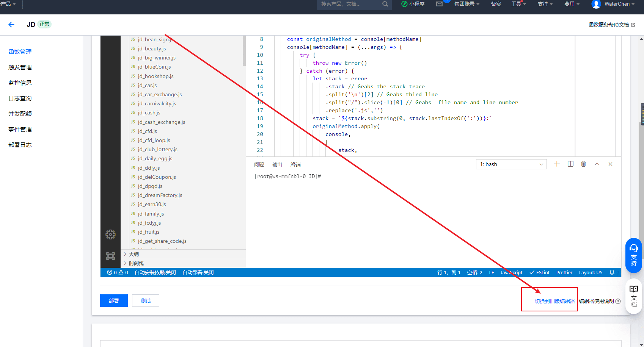Kill terminal using trash icon
This screenshot has width=644, height=347.
coord(583,164)
